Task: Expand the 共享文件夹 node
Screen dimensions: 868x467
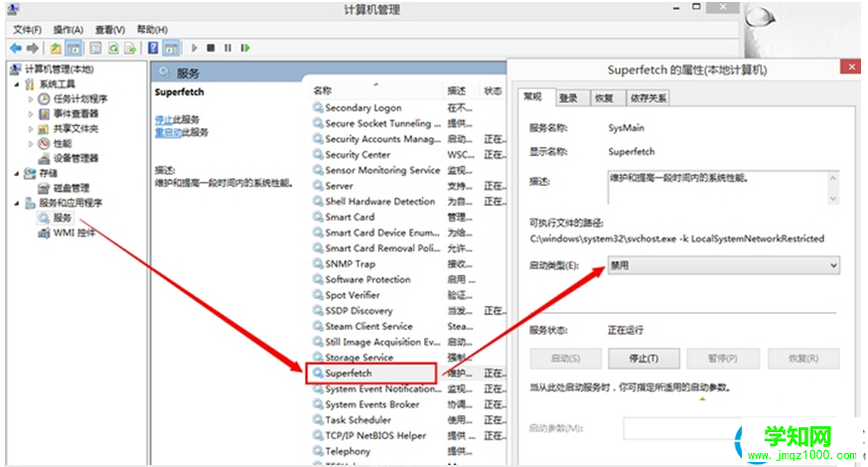Action: [x=31, y=129]
